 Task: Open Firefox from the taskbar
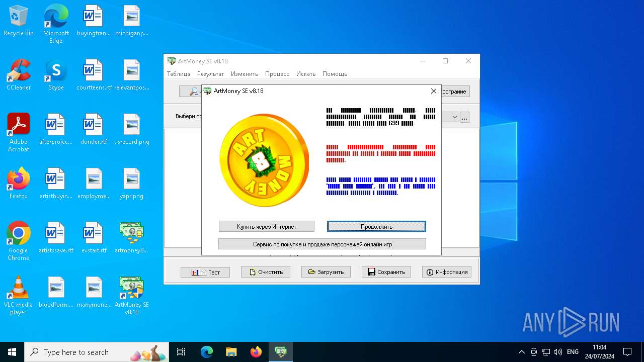click(256, 352)
